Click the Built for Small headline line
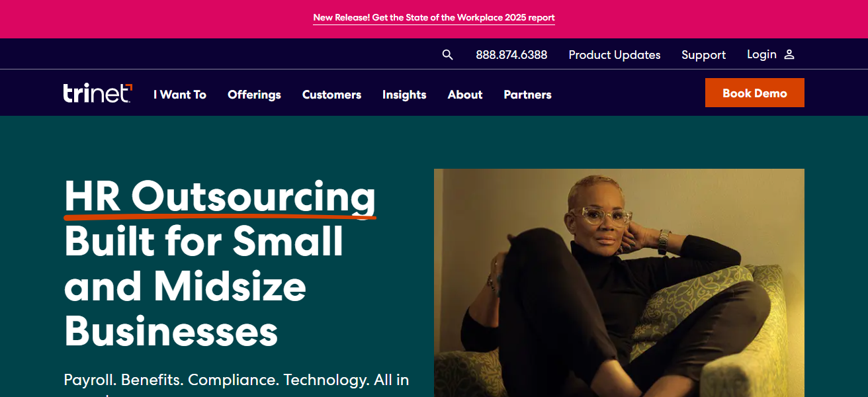868x397 pixels. tap(204, 242)
